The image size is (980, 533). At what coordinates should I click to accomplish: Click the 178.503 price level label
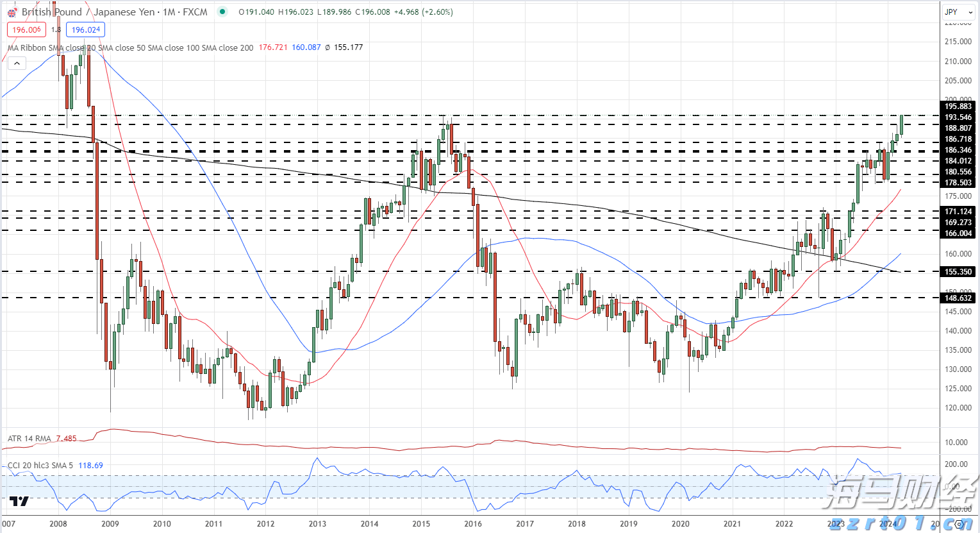tap(958, 183)
